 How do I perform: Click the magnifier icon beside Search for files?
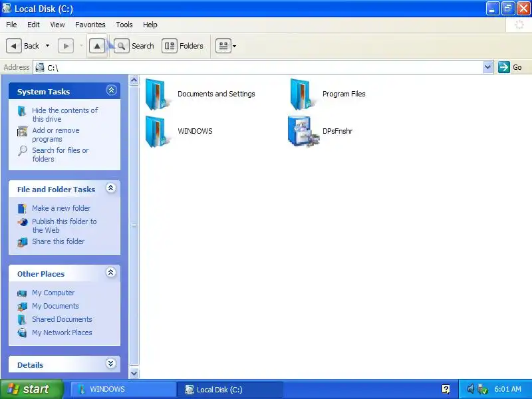click(x=22, y=151)
